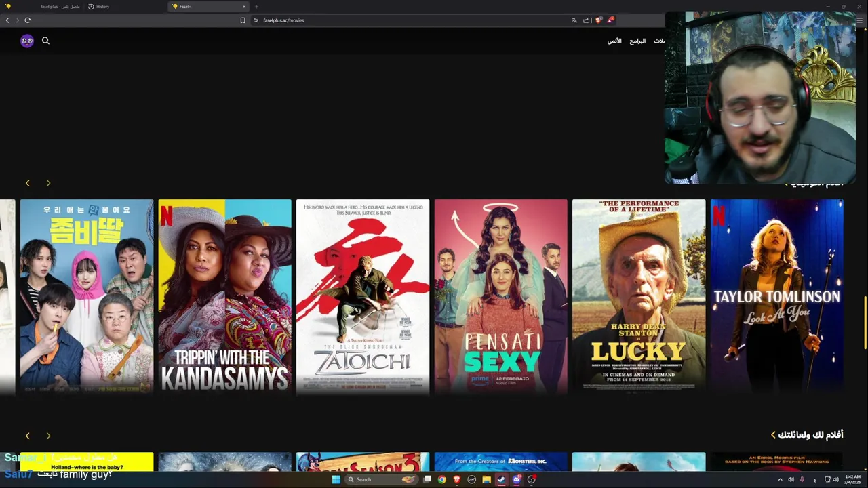This screenshot has height=488, width=868.
Task: Select the active Fasel+ tab
Action: click(209, 7)
